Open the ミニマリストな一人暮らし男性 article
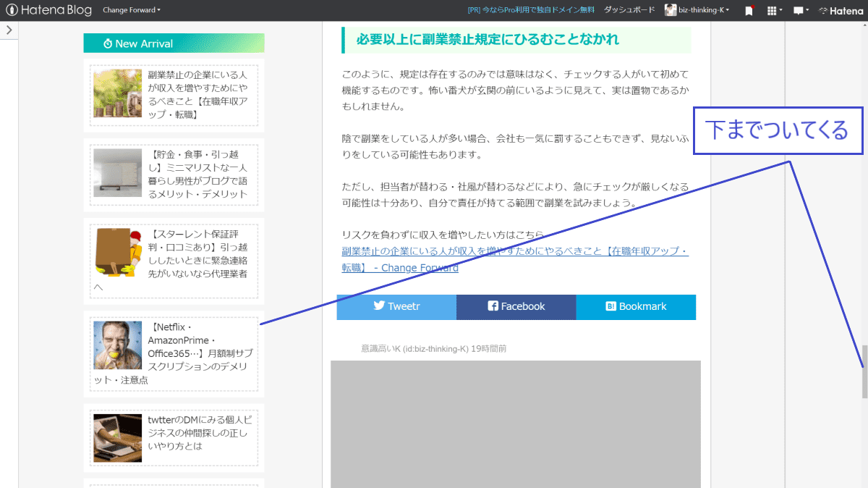Viewport: 868px width, 488px height. (x=198, y=174)
